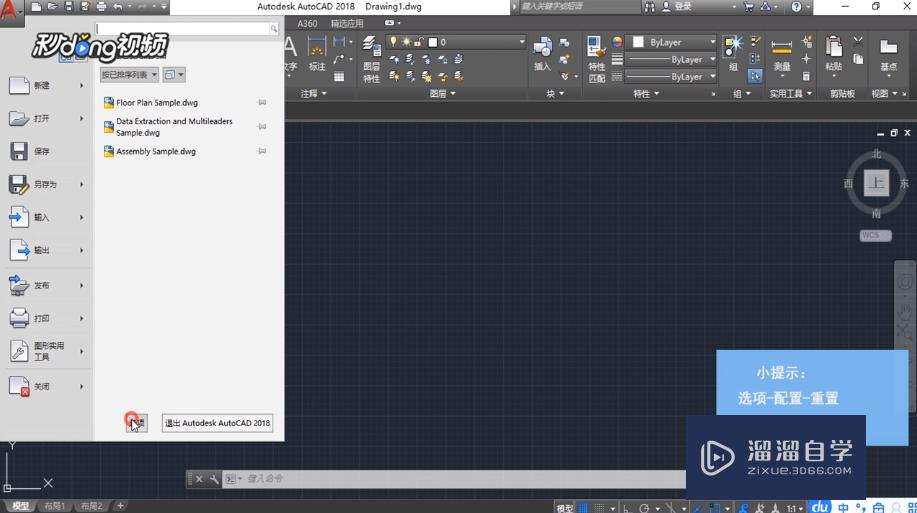Open the 输入 (Import) menu entry

tap(45, 217)
